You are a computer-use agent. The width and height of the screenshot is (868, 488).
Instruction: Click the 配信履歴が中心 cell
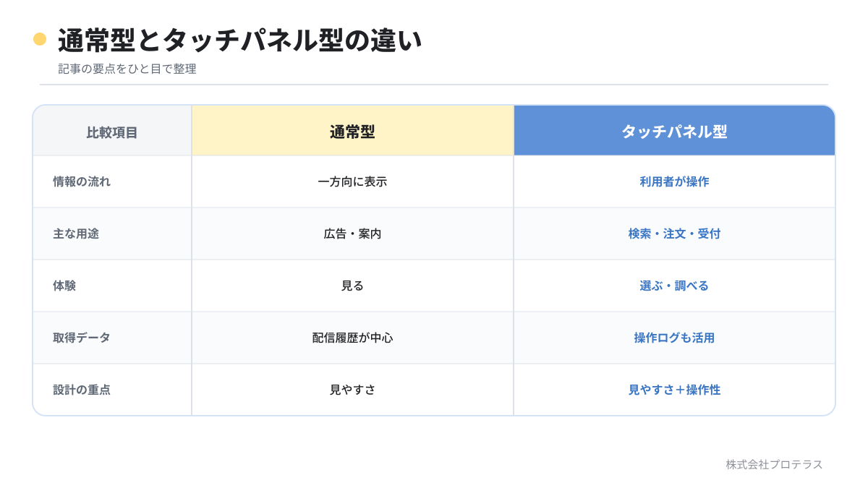(x=353, y=338)
